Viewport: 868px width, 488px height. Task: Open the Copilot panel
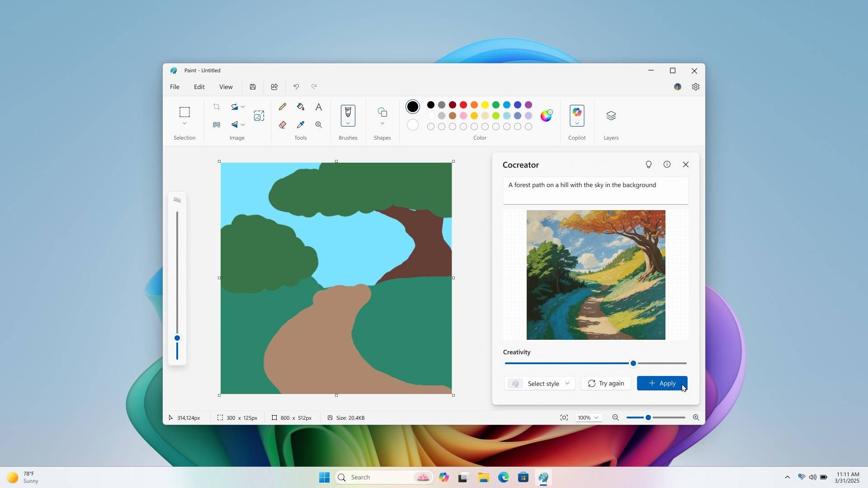(576, 116)
